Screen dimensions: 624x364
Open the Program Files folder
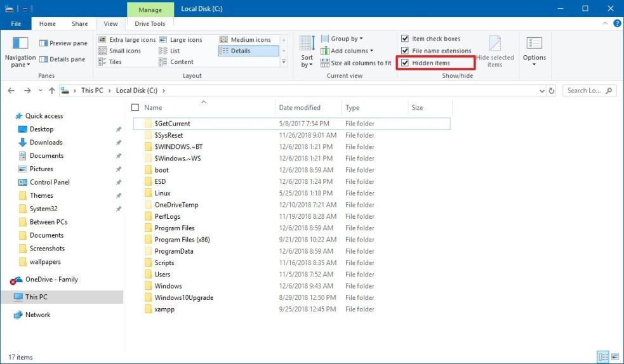(175, 228)
